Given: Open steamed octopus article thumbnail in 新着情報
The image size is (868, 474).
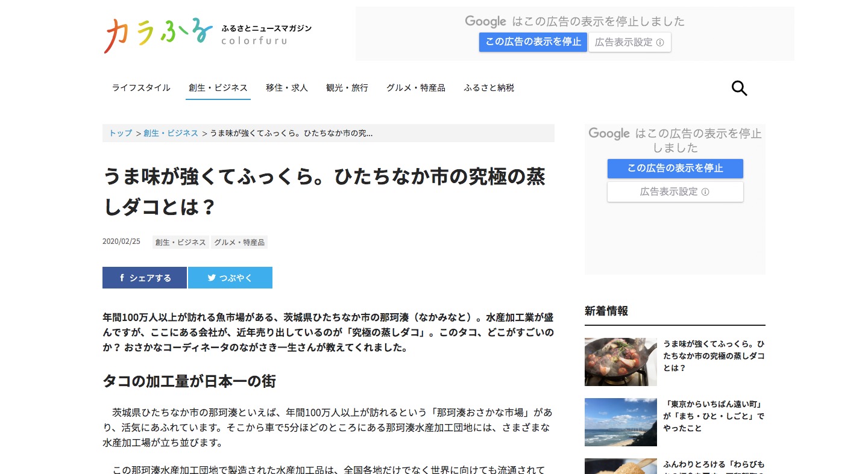Looking at the screenshot, I should tap(621, 362).
